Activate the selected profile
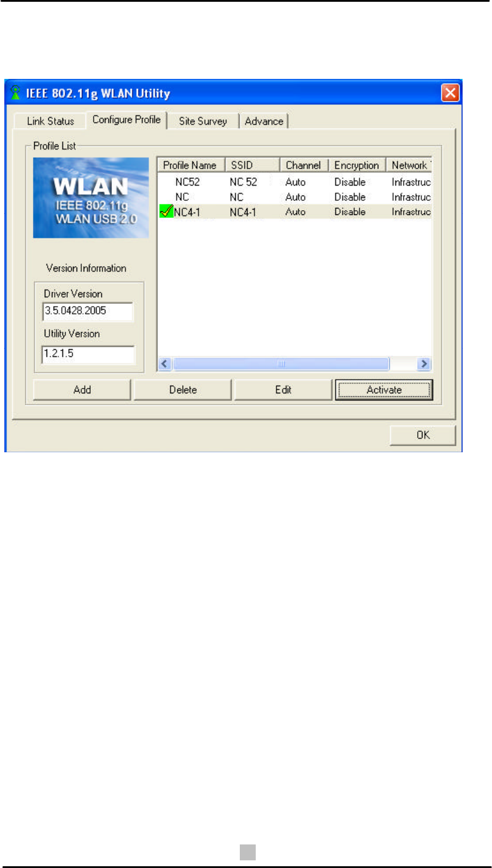 click(384, 390)
